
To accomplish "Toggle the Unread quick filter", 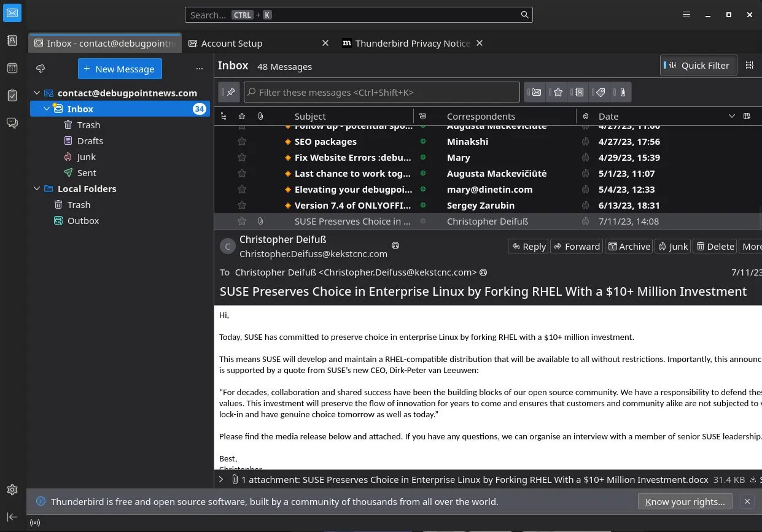I will pos(536,92).
